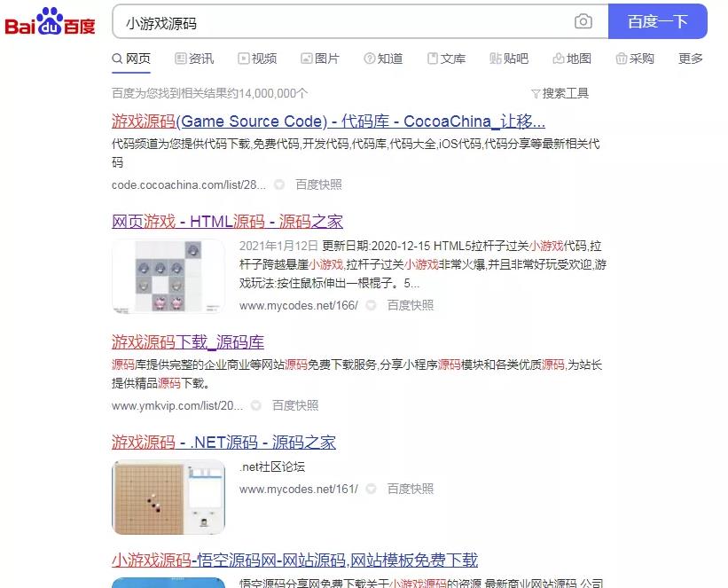Image resolution: width=728 pixels, height=588 pixels.
Task: Select the 采购 procurement search
Action: (x=637, y=58)
